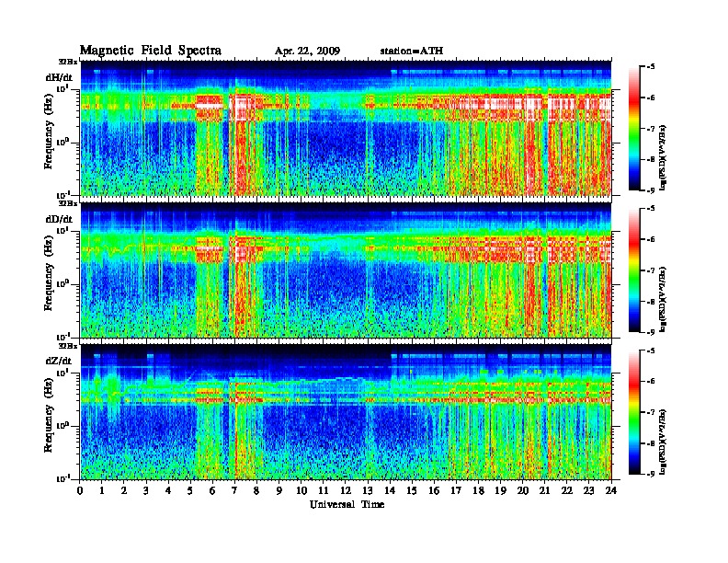Viewport: 728px width, 563px height.
Task: Click hour 12 on the time axis
Action: click(x=346, y=491)
